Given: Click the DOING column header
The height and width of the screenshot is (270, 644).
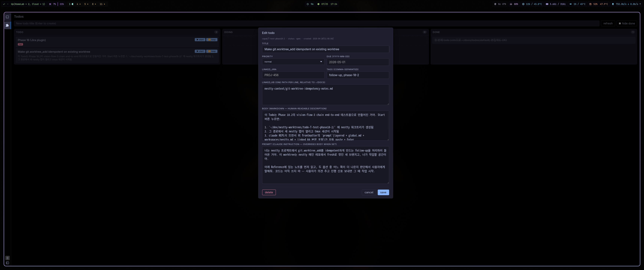Looking at the screenshot, I should point(228,32).
